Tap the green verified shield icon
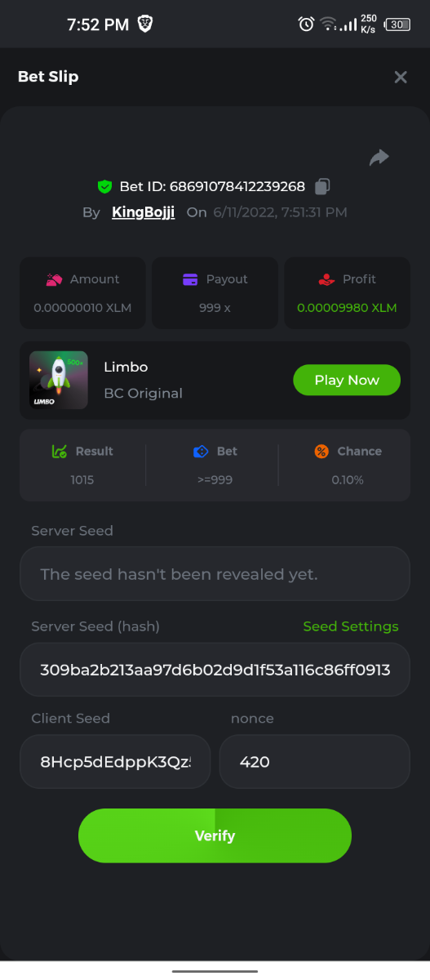The height and width of the screenshot is (980, 430). [104, 186]
